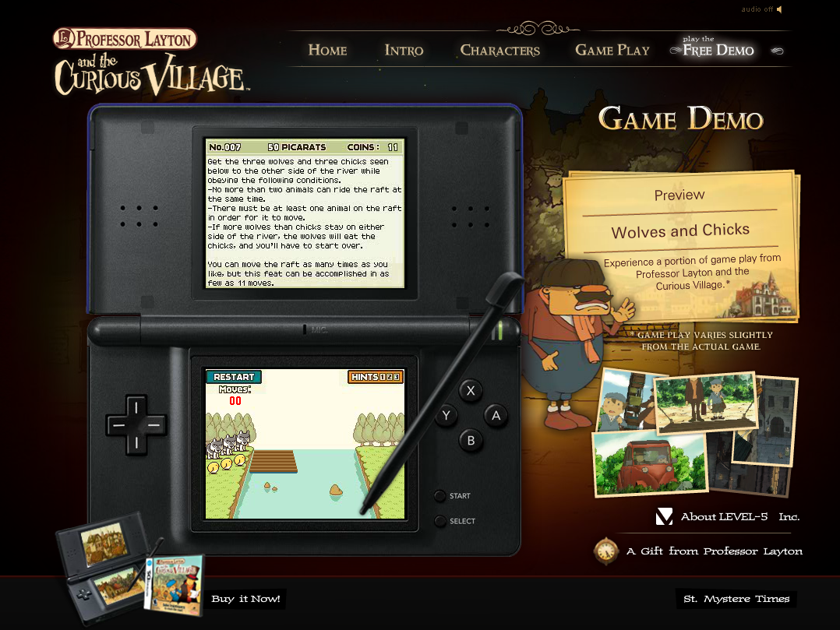
Task: Open the Game Play menu item
Action: click(612, 51)
